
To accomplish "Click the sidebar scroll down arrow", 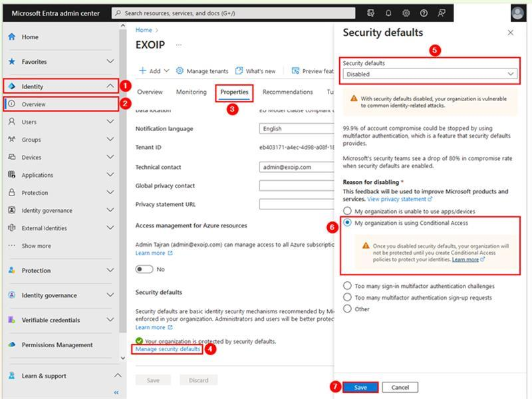I will coord(123,358).
